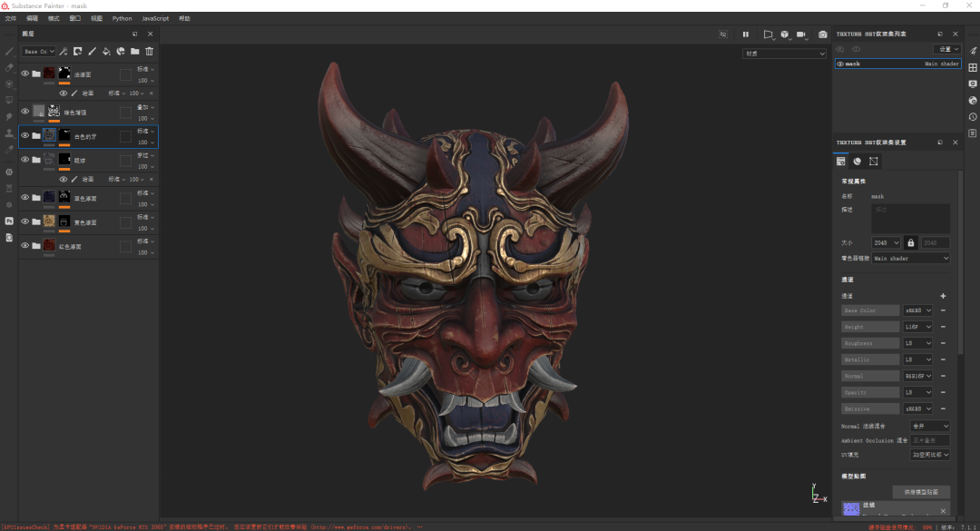
Task: Remove the Height channel with minus button
Action: coord(943,327)
